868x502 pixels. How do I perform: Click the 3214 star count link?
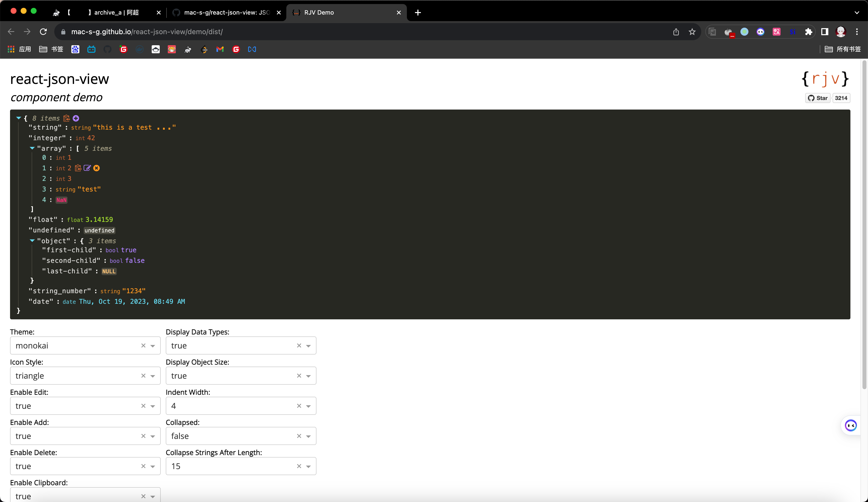pyautogui.click(x=841, y=98)
